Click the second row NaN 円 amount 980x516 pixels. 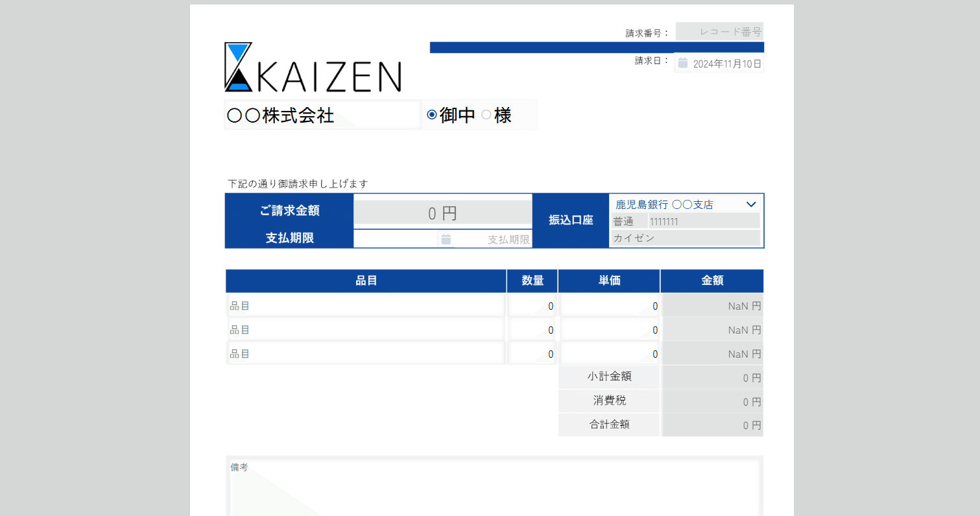[x=712, y=330]
